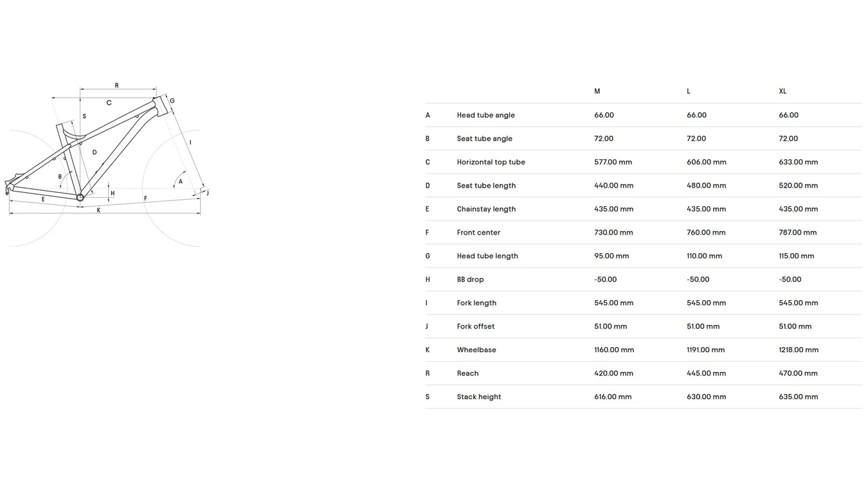868x482 pixels.
Task: Click the BB drop row label
Action: click(x=470, y=280)
